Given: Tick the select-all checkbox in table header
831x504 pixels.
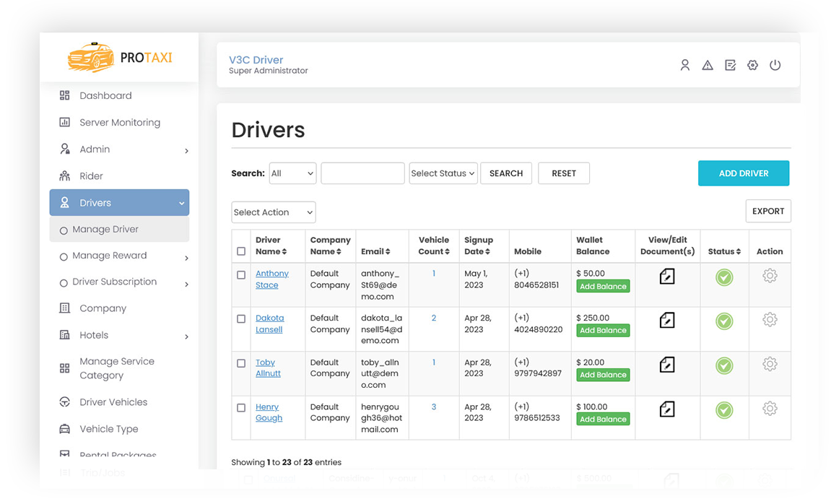Looking at the screenshot, I should 241,251.
